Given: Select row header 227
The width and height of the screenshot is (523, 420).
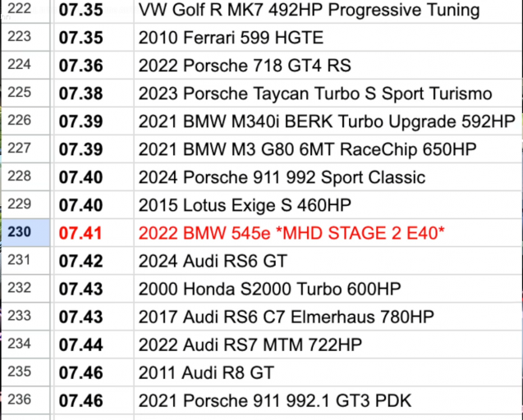Looking at the screenshot, I should click(x=25, y=149).
